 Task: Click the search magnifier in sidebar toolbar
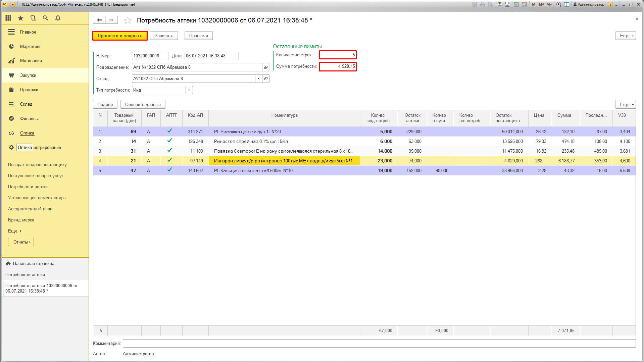pos(45,18)
